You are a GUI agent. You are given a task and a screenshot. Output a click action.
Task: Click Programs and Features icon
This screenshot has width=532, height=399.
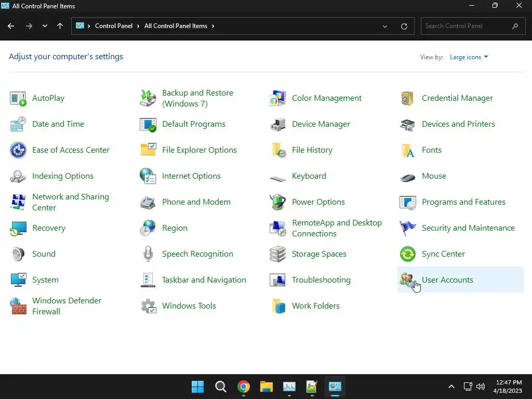point(407,202)
